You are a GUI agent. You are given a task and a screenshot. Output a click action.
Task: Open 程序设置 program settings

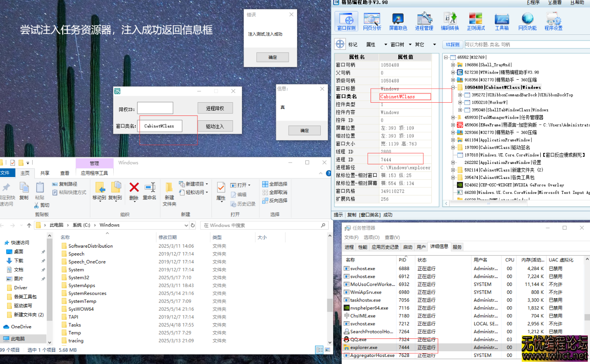pos(553,21)
